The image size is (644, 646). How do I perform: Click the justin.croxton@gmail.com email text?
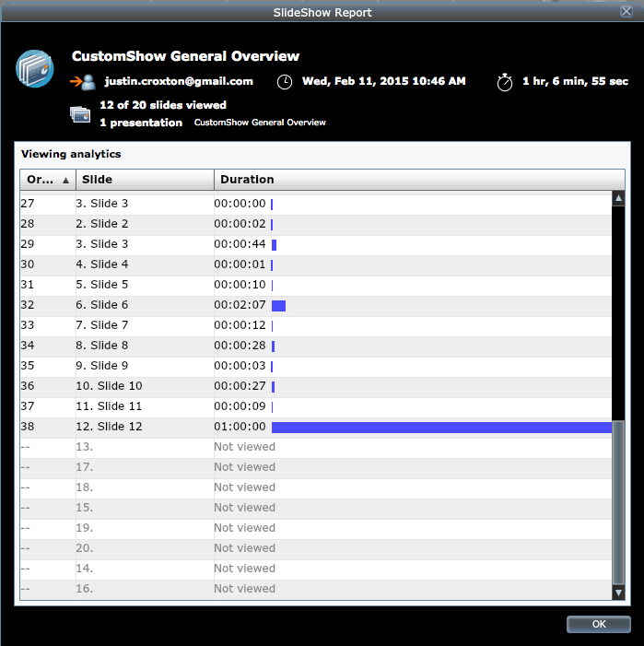(179, 81)
